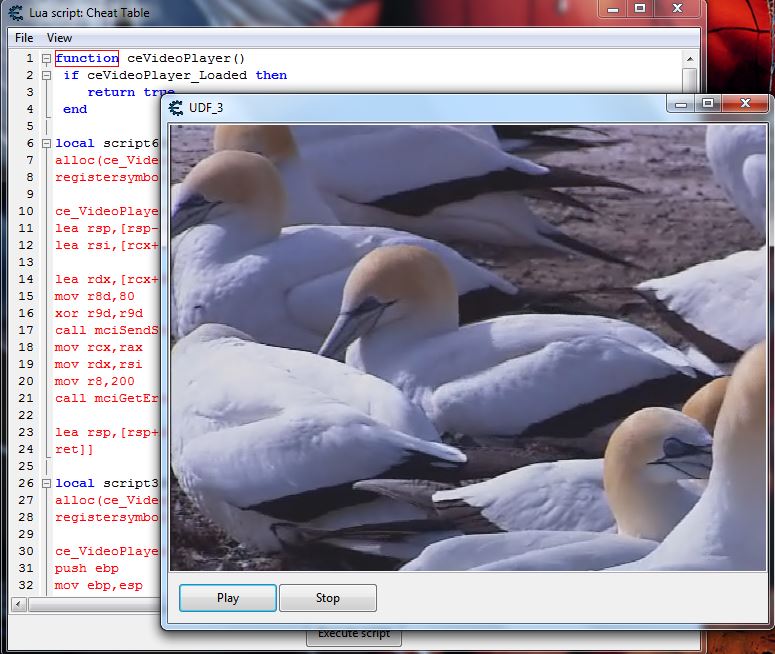Click the code editor's horizontal scrollbar left arrow
This screenshot has width=775, height=654.
(x=18, y=605)
